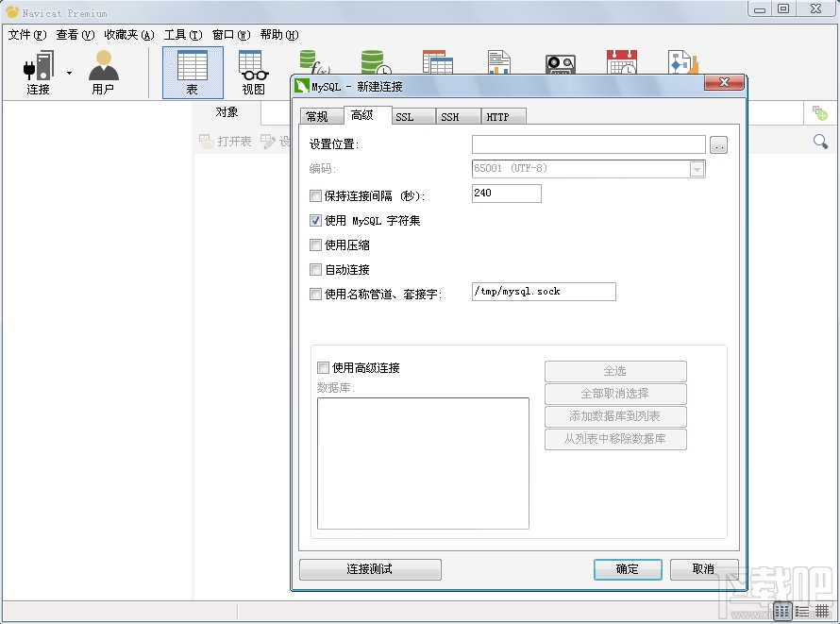Click the backup tape toolbar icon

561,64
